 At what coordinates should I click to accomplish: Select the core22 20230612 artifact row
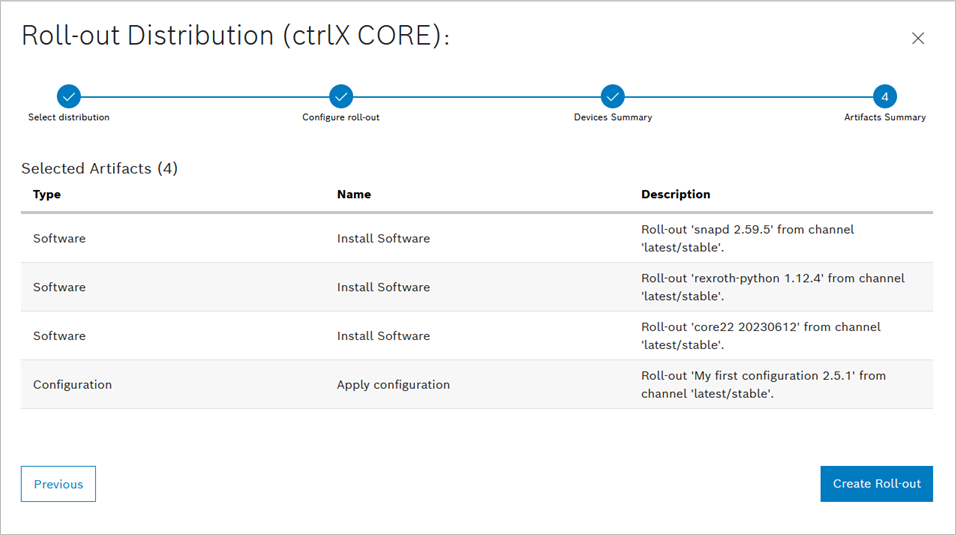point(476,336)
